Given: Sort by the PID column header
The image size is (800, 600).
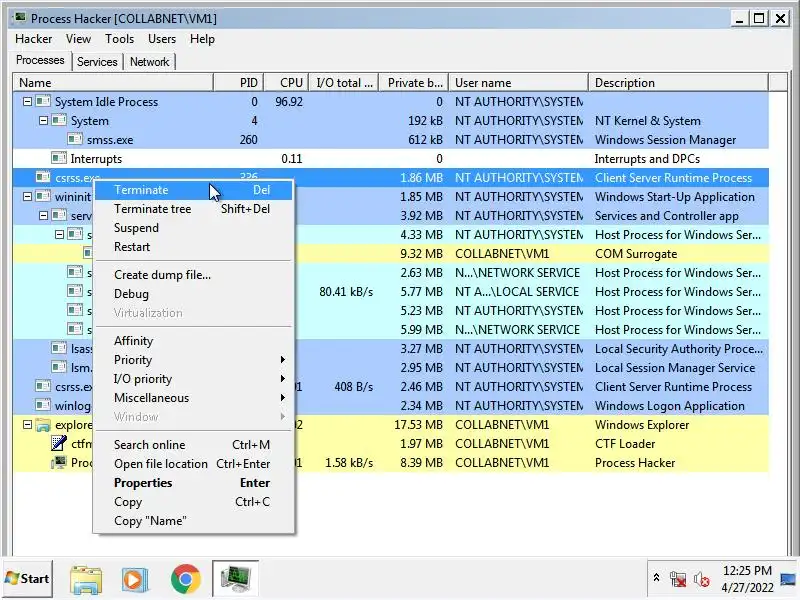Looking at the screenshot, I should [239, 83].
